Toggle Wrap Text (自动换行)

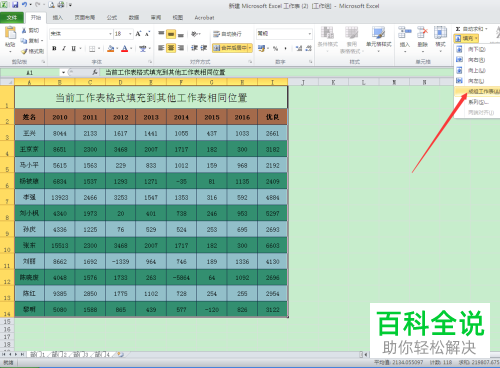(x=228, y=34)
